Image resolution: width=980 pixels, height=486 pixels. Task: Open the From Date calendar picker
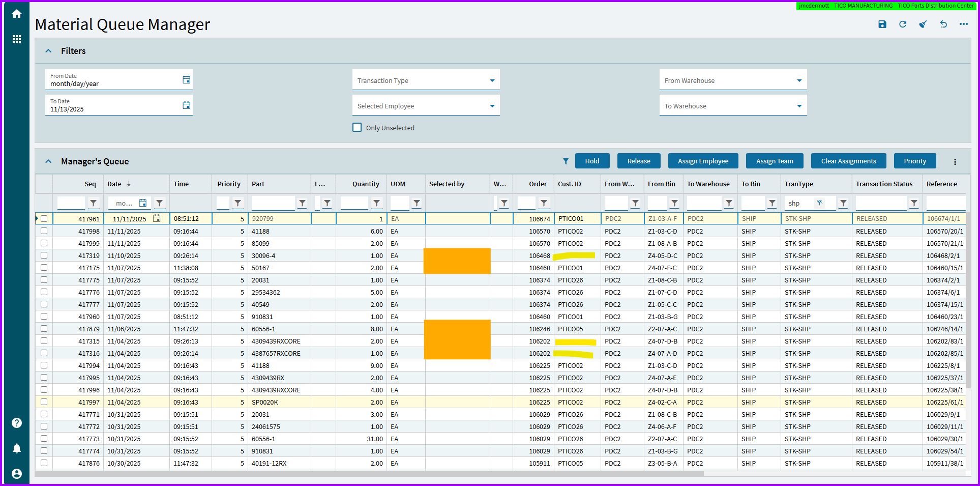coord(186,80)
